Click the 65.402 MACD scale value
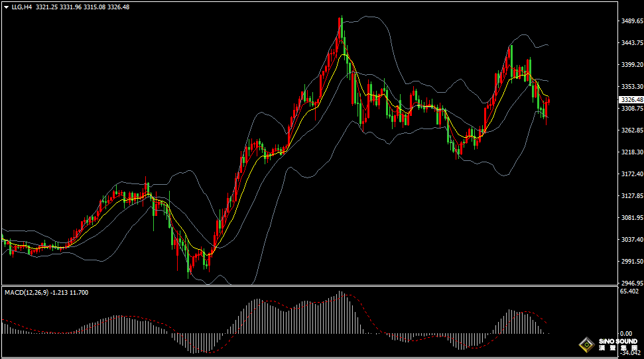 pyautogui.click(x=629, y=291)
